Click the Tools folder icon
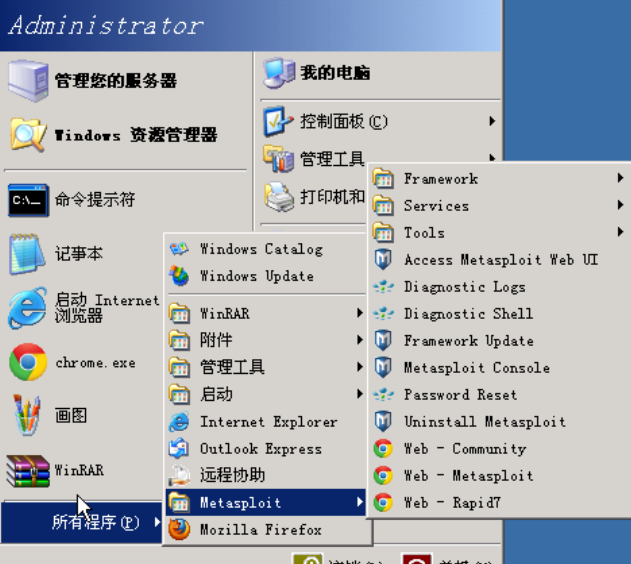The width and height of the screenshot is (631, 564). point(383,232)
